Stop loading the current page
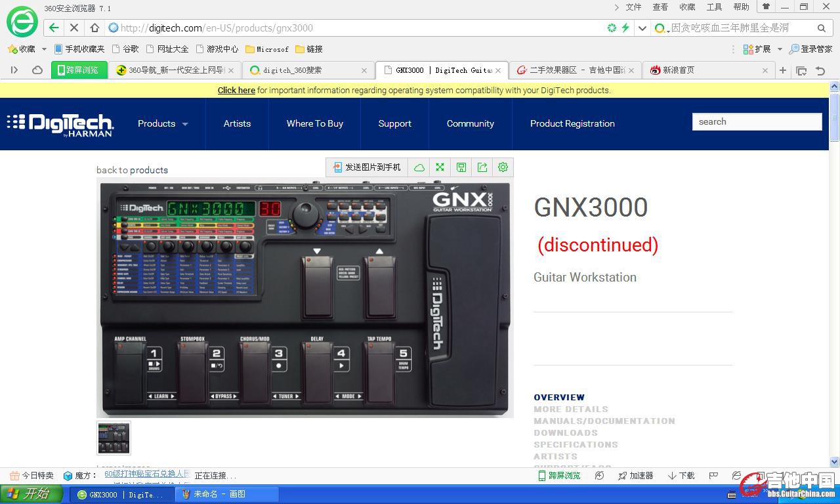This screenshot has width=840, height=504. coord(74,28)
